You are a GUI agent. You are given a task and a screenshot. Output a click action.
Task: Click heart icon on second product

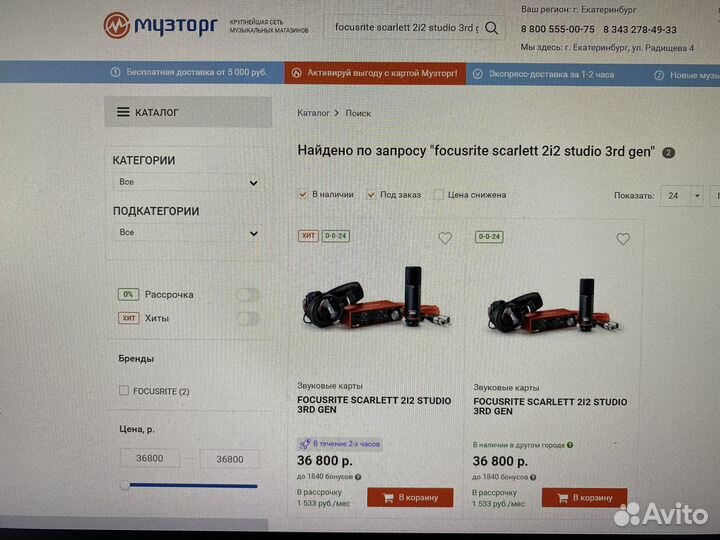coord(623,239)
